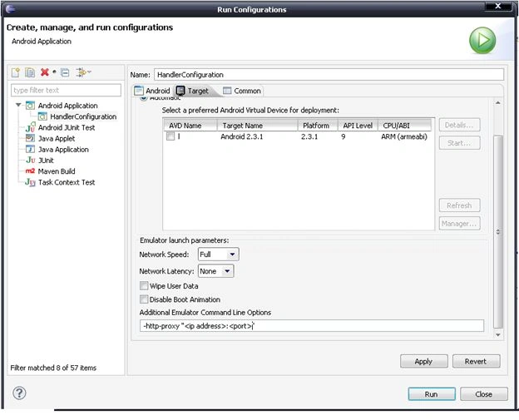Click the Android JUnit Test icon

pyautogui.click(x=30, y=127)
